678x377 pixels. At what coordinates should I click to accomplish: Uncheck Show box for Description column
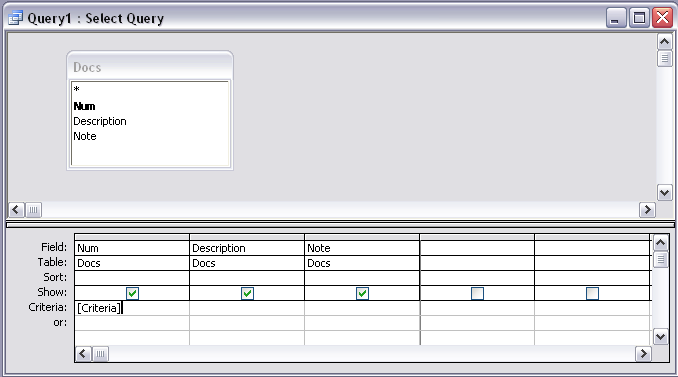tap(247, 294)
